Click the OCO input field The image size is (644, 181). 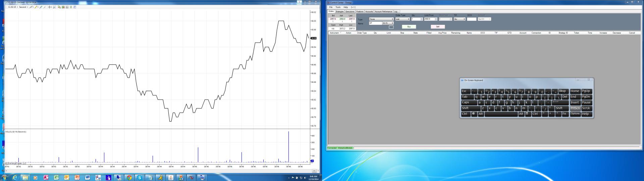pos(472,19)
